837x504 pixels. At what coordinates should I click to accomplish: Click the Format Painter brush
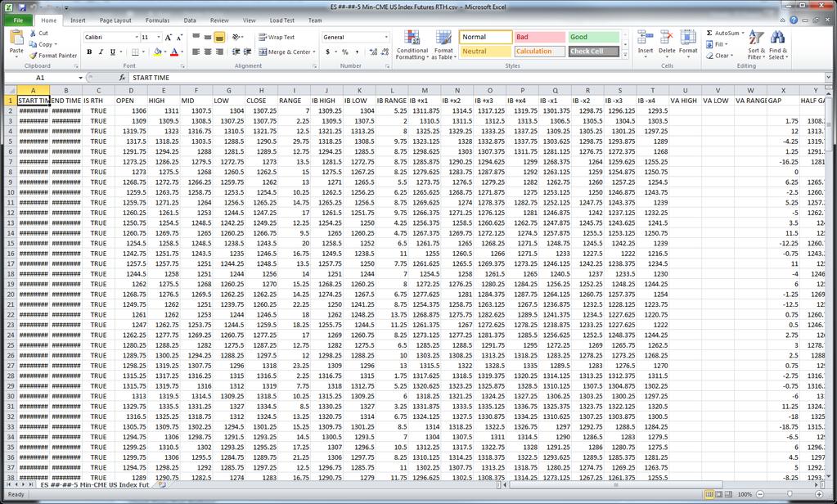(33, 56)
